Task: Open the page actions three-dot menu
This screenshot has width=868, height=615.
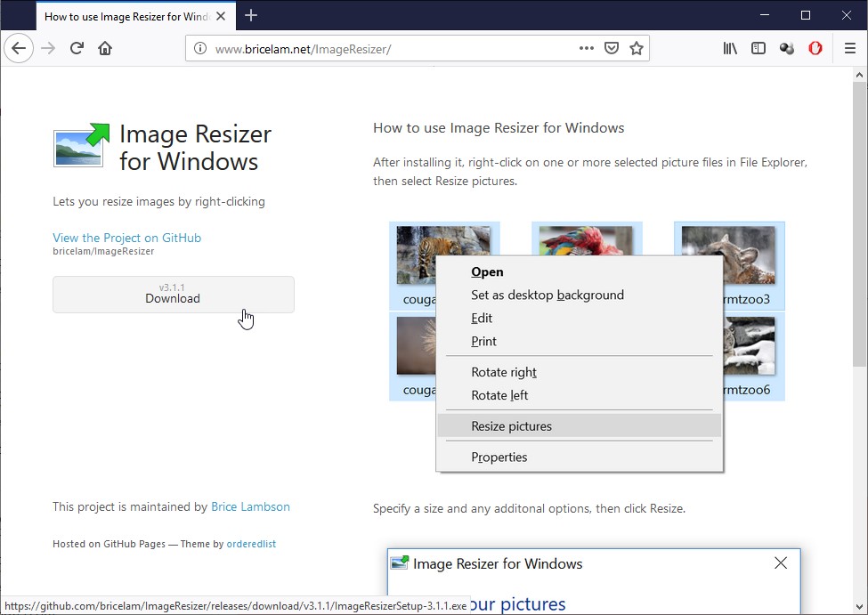Action: pos(587,48)
